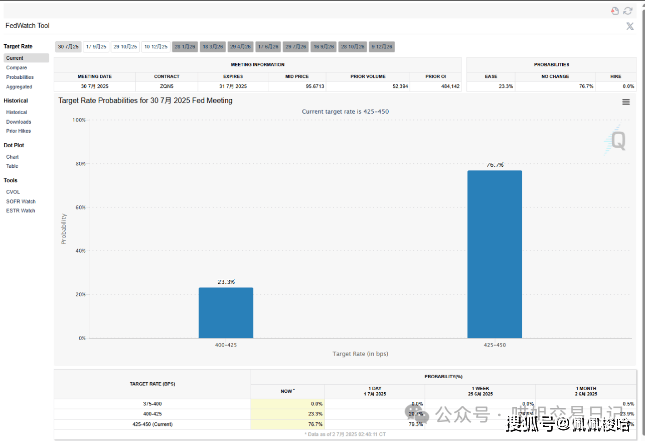Viewport: 645px width, 441px height.
Task: Open the chart context menu (hamburger icon)
Action: (x=626, y=102)
